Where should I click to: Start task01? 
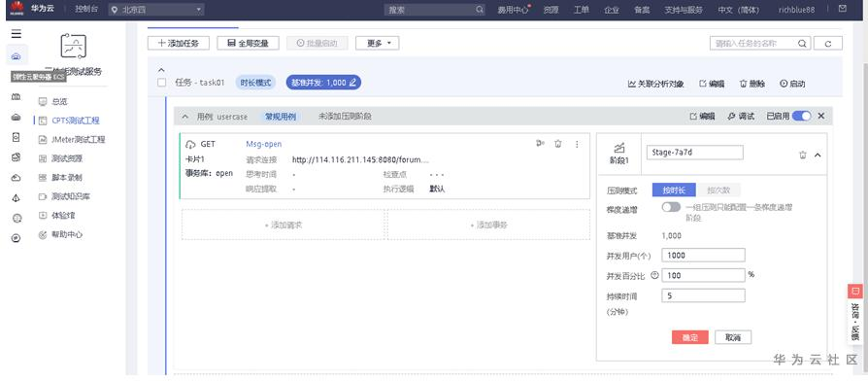[792, 84]
